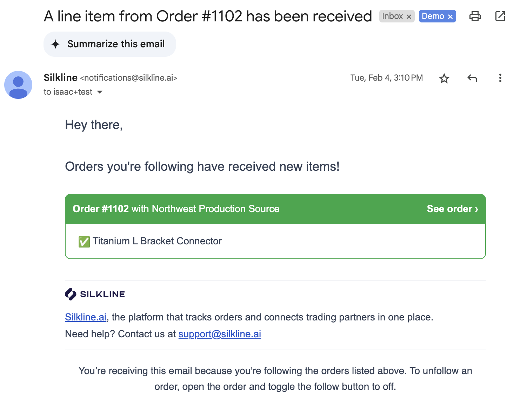The height and width of the screenshot is (420, 527).
Task: Remove the Demo label
Action: pyautogui.click(x=450, y=16)
